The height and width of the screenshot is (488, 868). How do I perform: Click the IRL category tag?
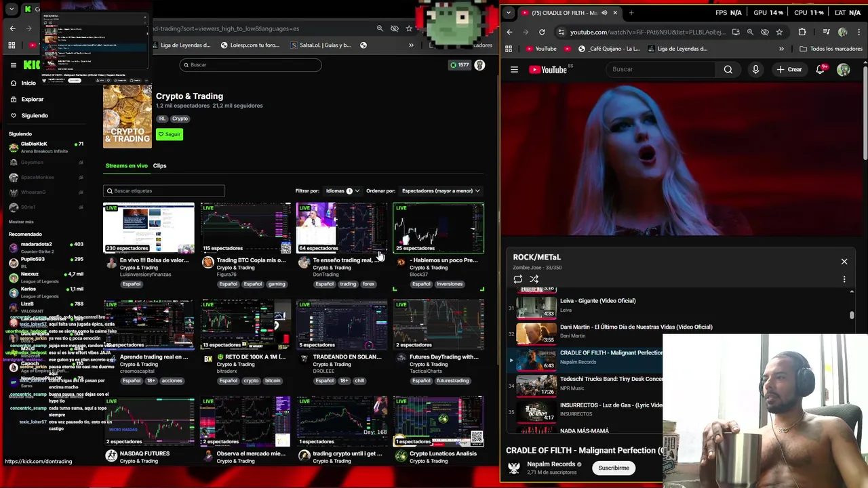coord(162,119)
